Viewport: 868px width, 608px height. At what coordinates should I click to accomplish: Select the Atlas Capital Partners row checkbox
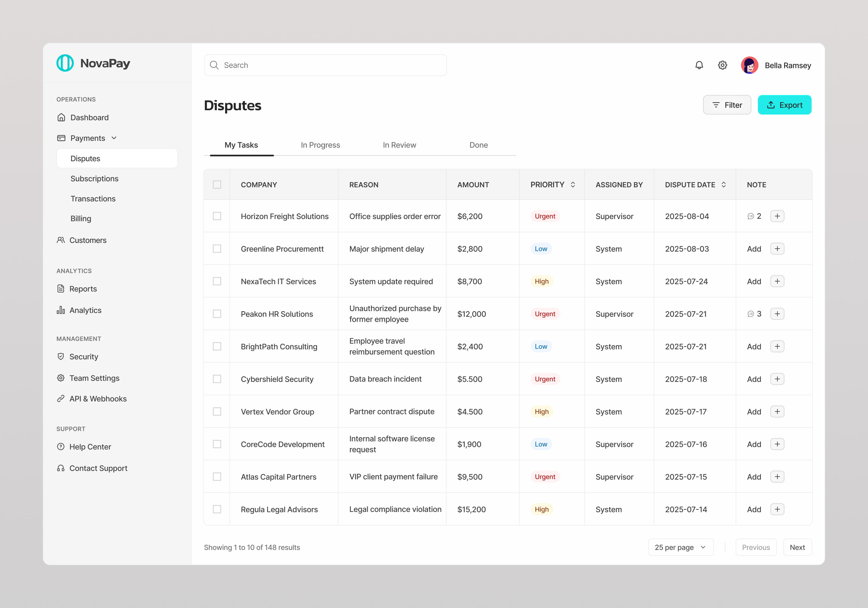[217, 476]
